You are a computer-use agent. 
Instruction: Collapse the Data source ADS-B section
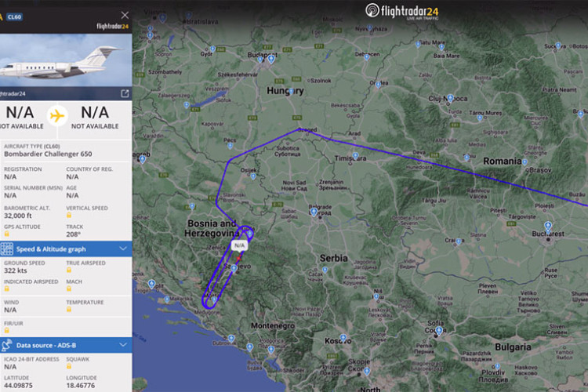click(x=122, y=345)
